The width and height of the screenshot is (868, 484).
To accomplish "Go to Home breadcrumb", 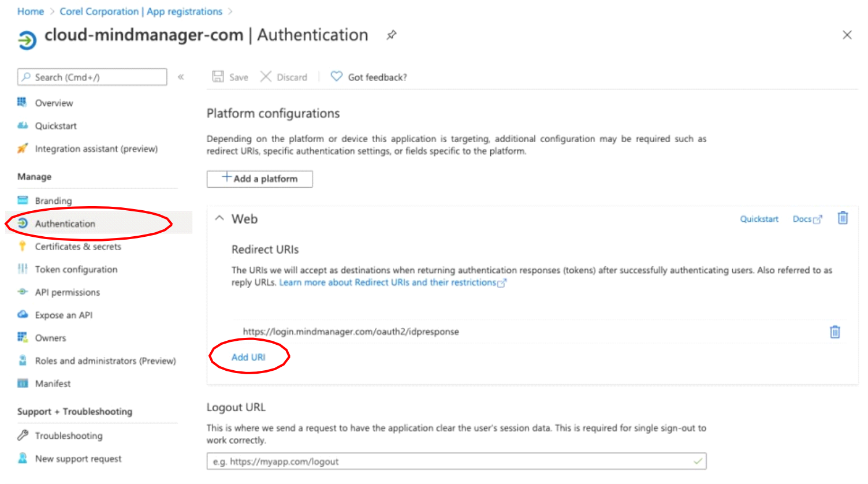I will tap(31, 12).
